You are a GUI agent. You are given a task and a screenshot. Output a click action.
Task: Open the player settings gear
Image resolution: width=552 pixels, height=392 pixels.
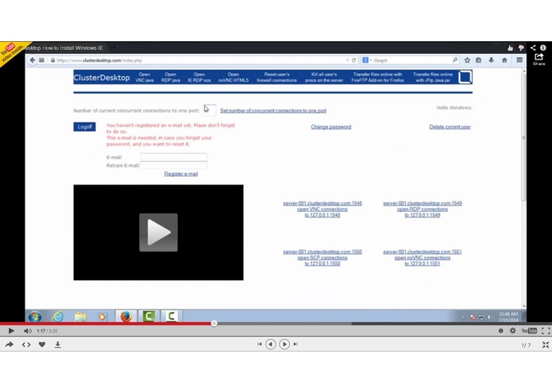tap(512, 330)
